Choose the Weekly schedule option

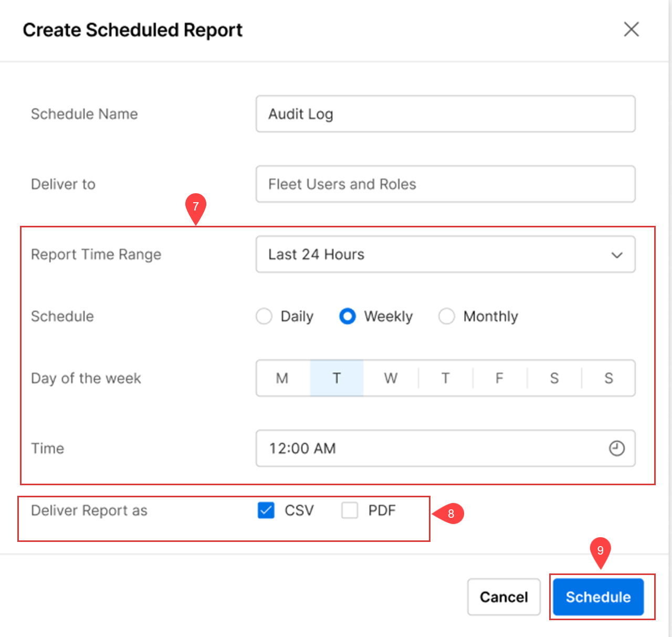348,316
